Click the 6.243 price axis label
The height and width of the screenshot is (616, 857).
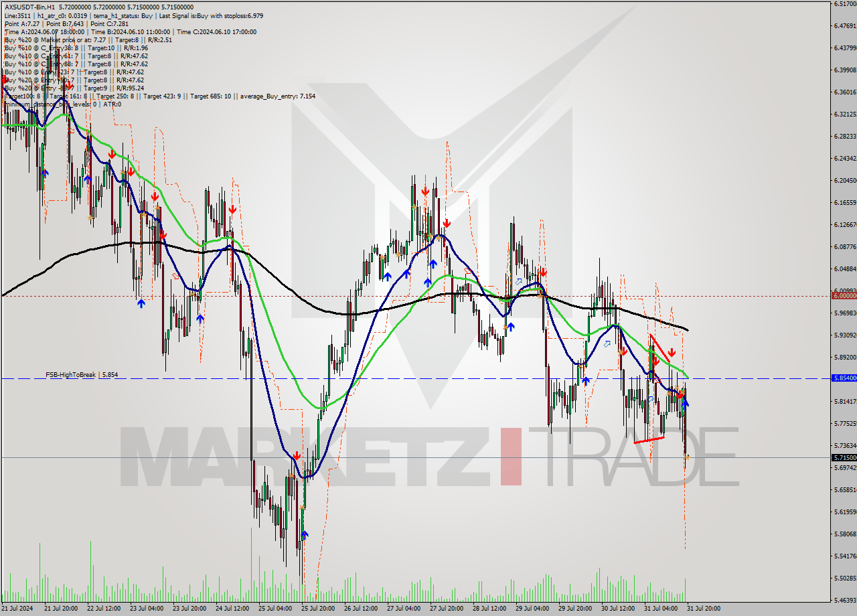coord(845,159)
